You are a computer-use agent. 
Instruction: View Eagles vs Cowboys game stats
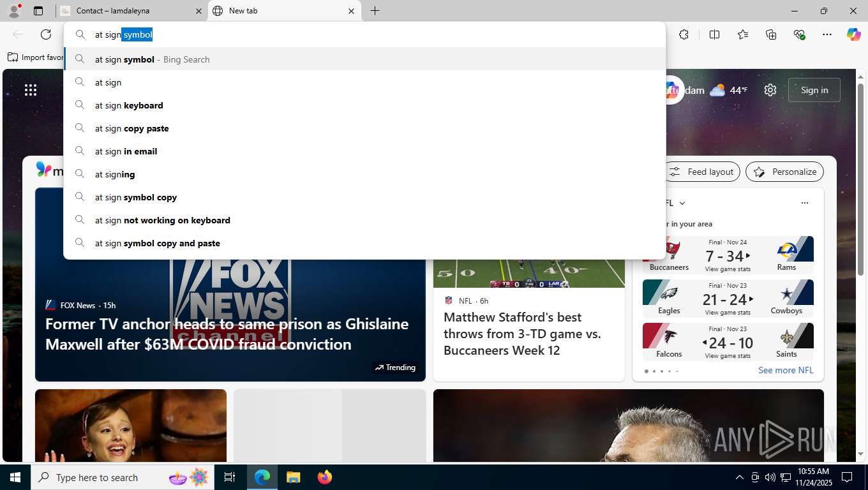(x=728, y=313)
